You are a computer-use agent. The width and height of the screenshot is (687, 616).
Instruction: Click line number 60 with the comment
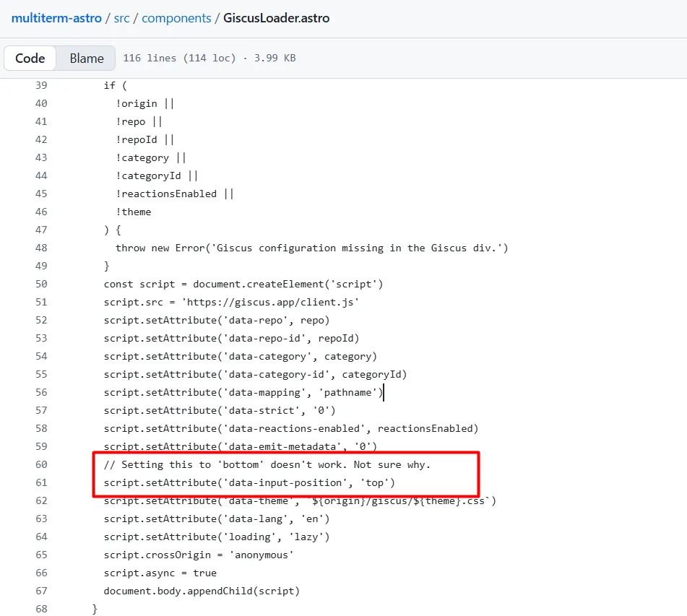[41, 464]
